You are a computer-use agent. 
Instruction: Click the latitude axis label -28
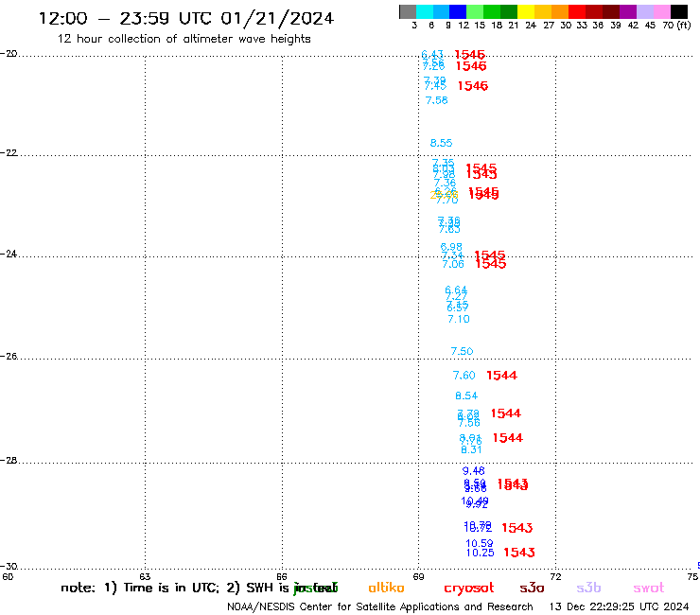point(9,461)
